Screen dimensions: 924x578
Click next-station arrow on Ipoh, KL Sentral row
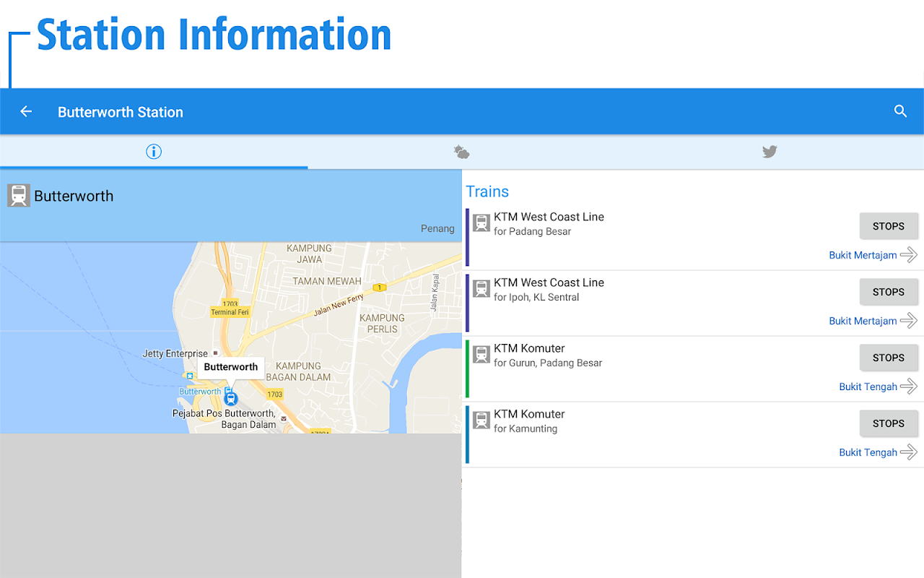[909, 321]
